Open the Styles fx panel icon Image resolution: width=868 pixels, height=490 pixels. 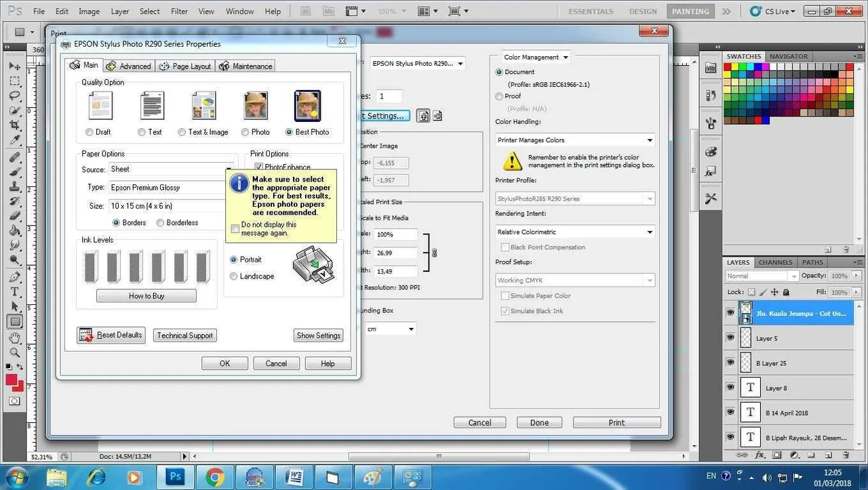pos(711,173)
